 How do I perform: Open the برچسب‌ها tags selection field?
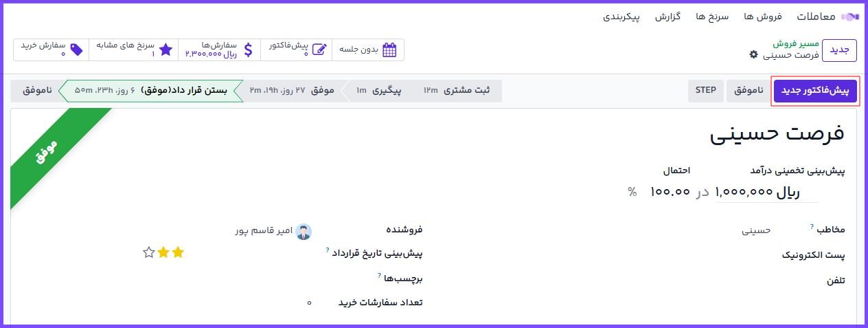275,278
